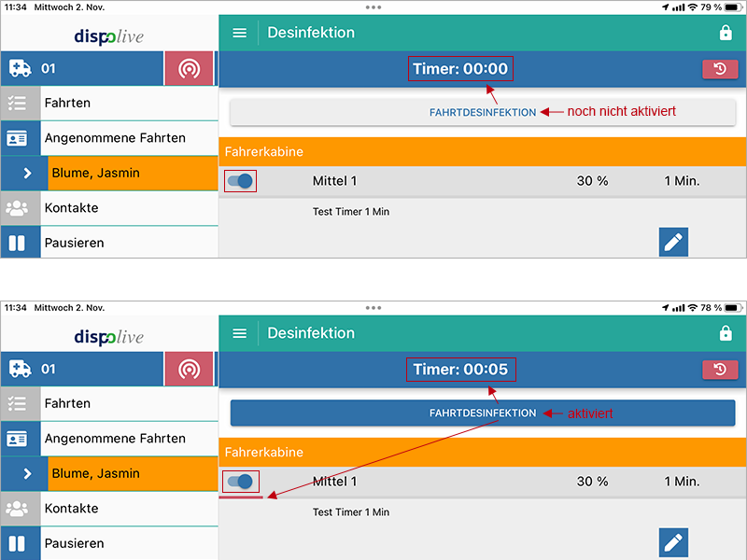This screenshot has height=560, width=747.
Task: Expand Blume, Jasmin chevron in lower sidebar
Action: tap(27, 473)
